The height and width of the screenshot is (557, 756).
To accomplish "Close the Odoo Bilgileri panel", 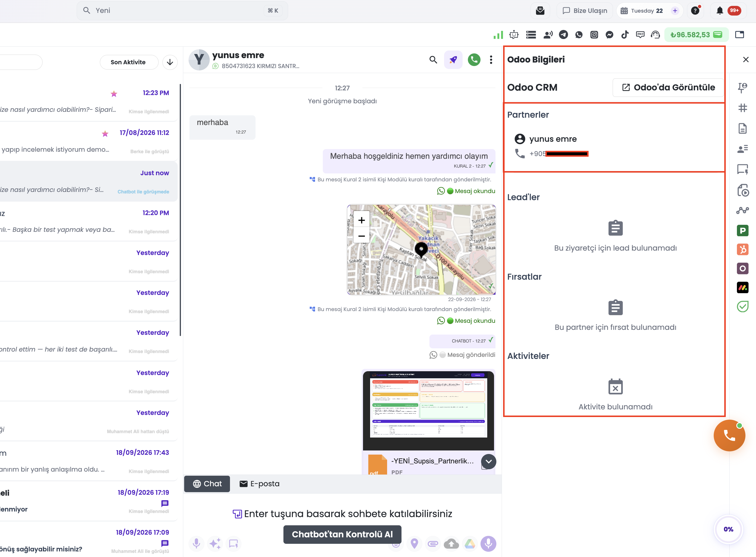I will click(x=746, y=60).
